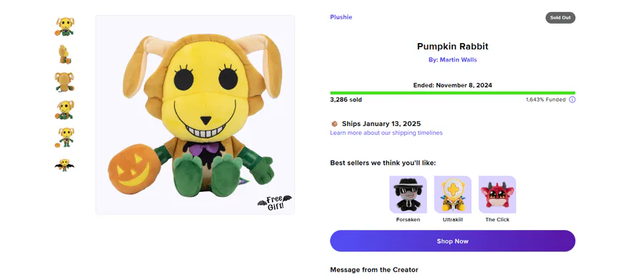This screenshot has width=644, height=278.
Task: Select the side-view plushie thumbnail
Action: click(x=64, y=54)
